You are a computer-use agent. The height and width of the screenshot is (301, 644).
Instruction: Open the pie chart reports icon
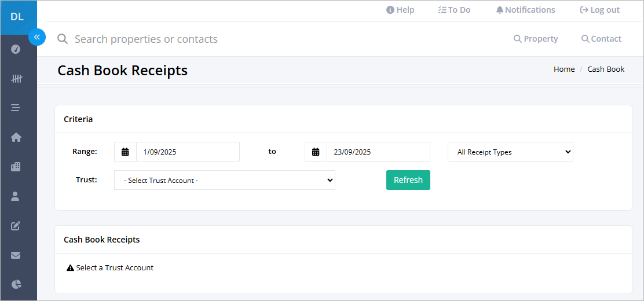(16, 284)
